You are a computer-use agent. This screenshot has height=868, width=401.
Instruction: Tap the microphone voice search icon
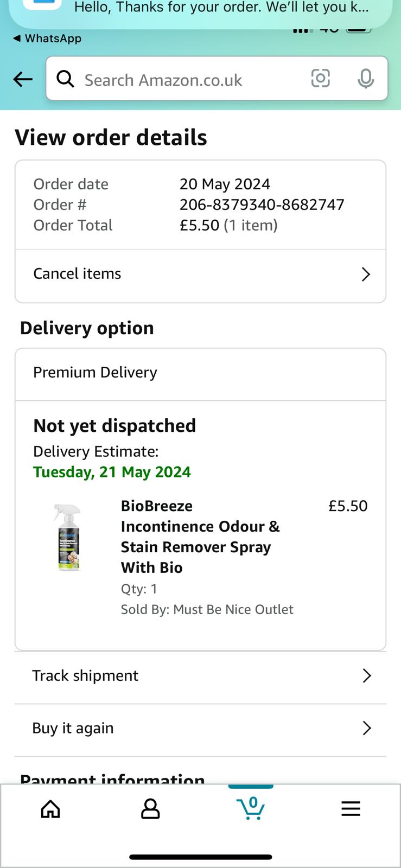point(366,79)
